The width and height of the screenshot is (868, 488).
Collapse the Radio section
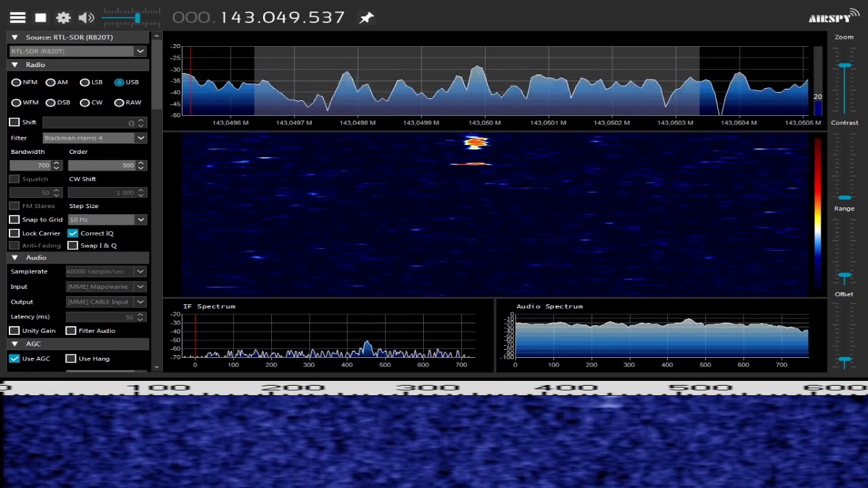point(14,64)
